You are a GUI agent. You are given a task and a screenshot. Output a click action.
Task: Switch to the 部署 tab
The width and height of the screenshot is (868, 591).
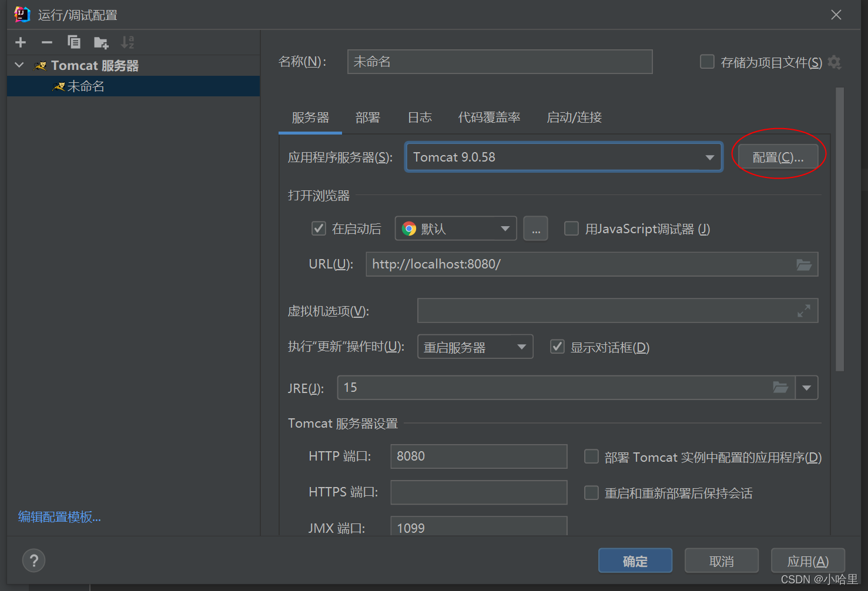click(368, 117)
